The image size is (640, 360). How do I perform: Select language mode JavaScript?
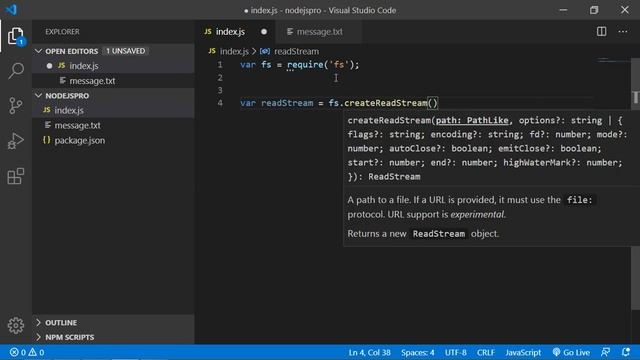pyautogui.click(x=523, y=352)
